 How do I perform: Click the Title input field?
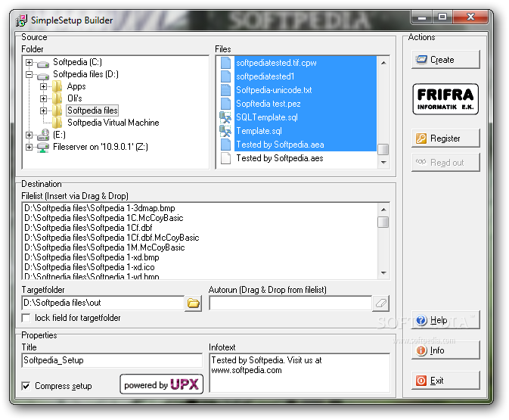click(112, 360)
